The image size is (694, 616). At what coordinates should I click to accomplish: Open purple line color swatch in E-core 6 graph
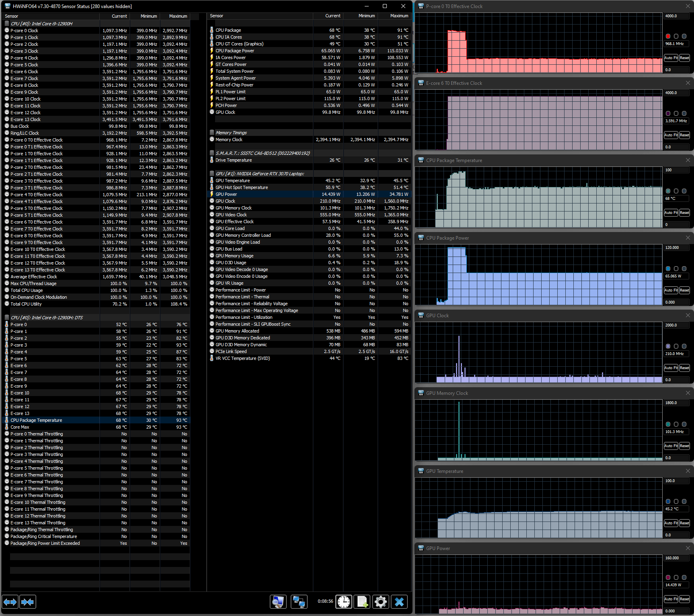point(668,113)
